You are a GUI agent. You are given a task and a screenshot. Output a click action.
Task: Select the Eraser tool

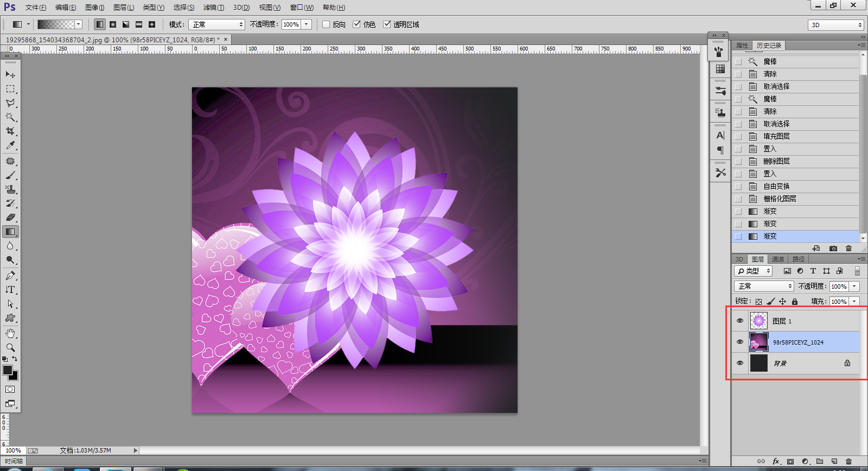click(x=10, y=218)
